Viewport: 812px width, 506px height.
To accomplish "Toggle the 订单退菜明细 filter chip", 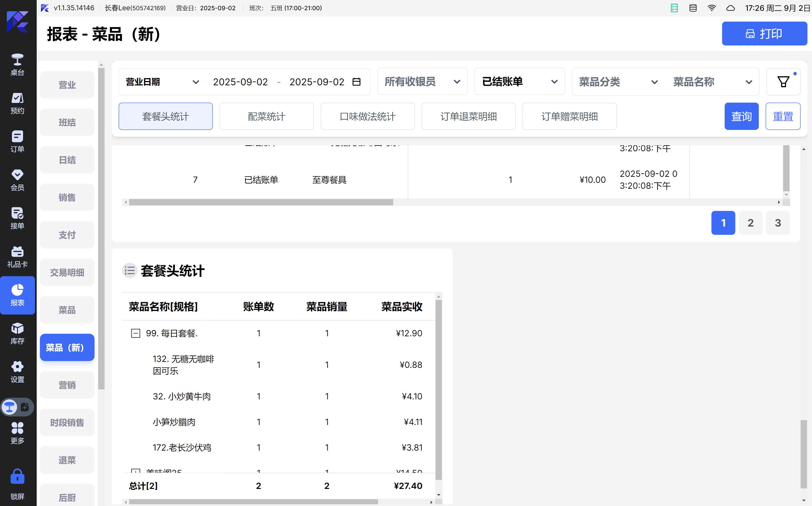I will click(468, 117).
